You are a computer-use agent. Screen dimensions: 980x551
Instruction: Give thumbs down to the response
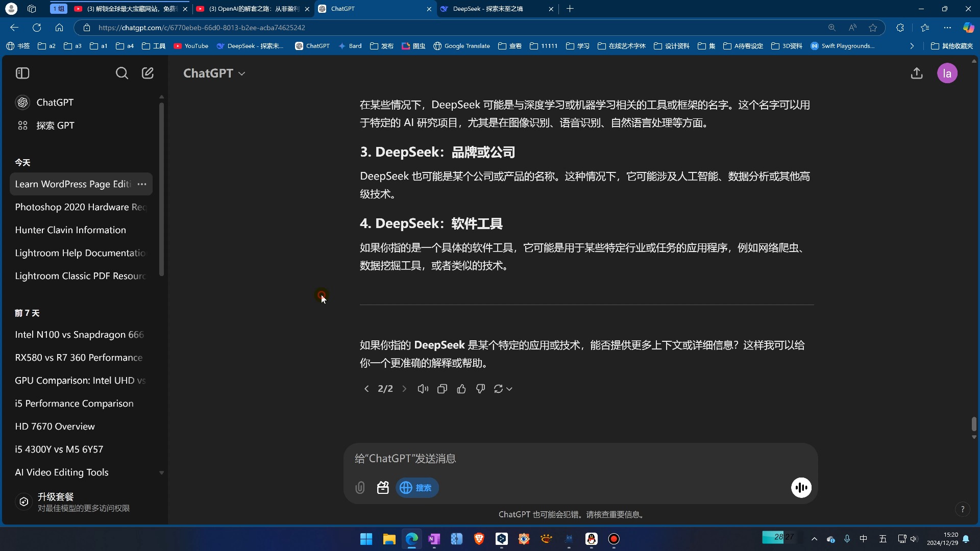(480, 389)
